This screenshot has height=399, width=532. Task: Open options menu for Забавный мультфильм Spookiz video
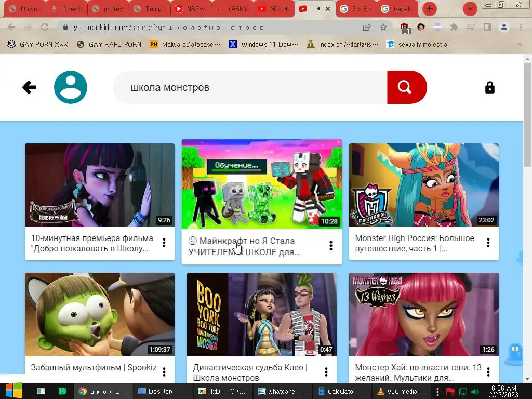pos(164,372)
